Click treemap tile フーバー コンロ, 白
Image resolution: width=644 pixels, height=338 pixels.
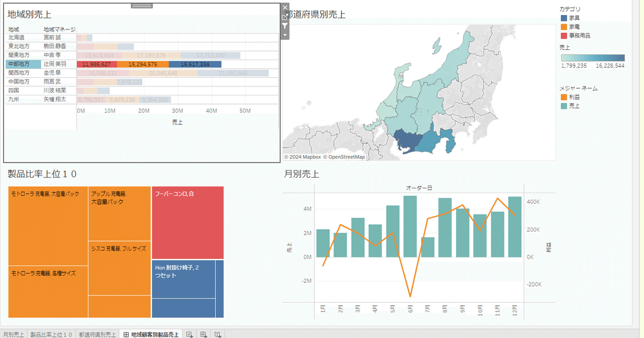[188, 223]
